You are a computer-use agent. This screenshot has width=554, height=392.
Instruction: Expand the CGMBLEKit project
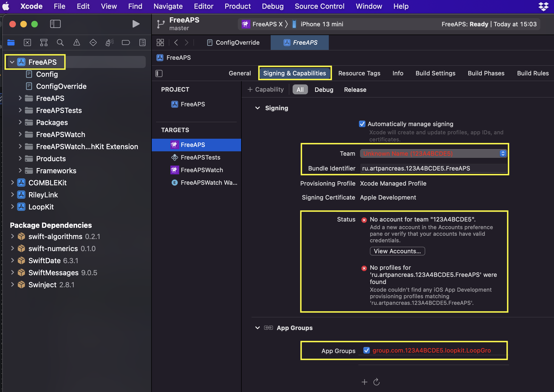(x=12, y=183)
